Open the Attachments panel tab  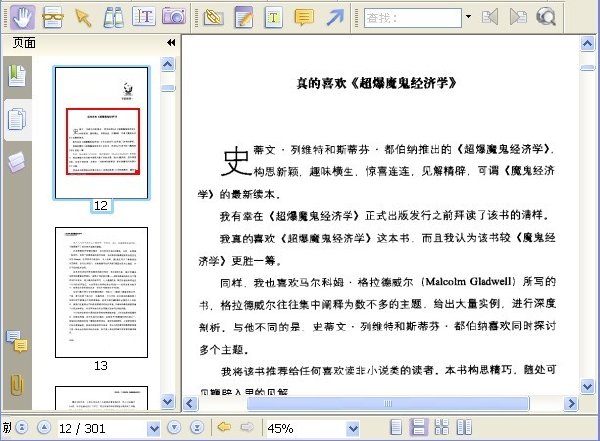click(17, 384)
